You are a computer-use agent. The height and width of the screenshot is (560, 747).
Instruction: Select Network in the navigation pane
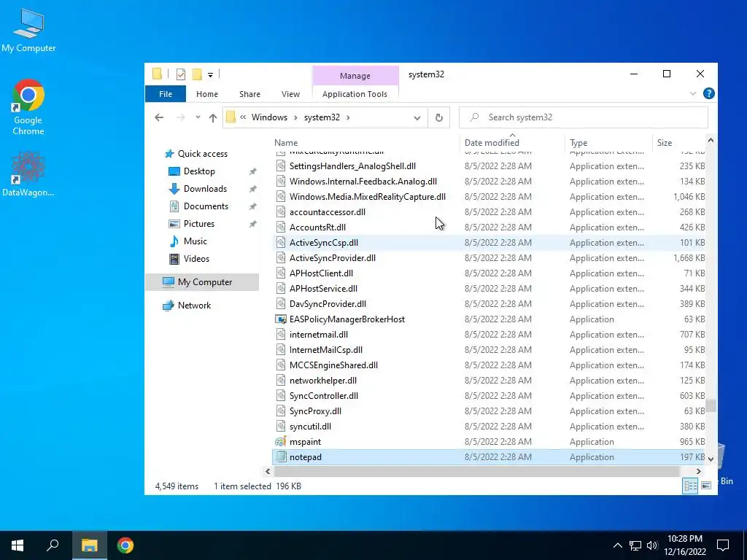(x=194, y=306)
